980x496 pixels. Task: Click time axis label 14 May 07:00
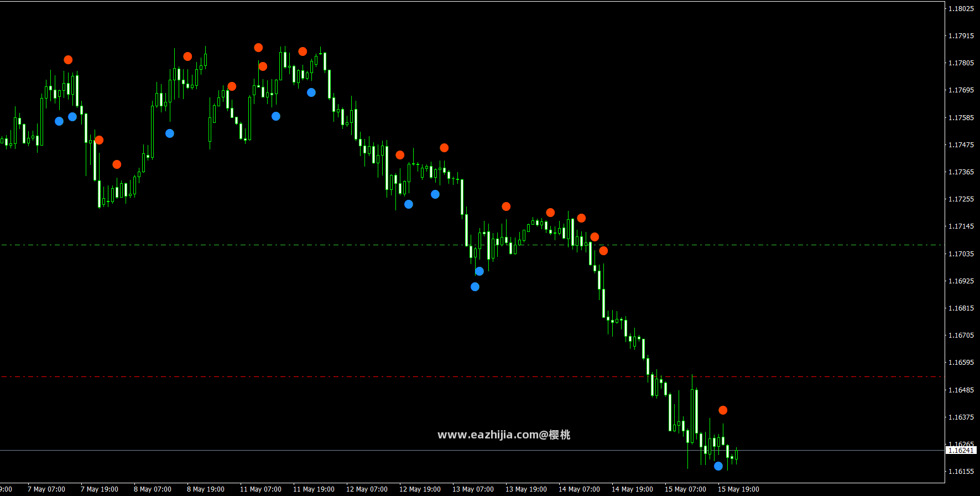click(x=579, y=489)
